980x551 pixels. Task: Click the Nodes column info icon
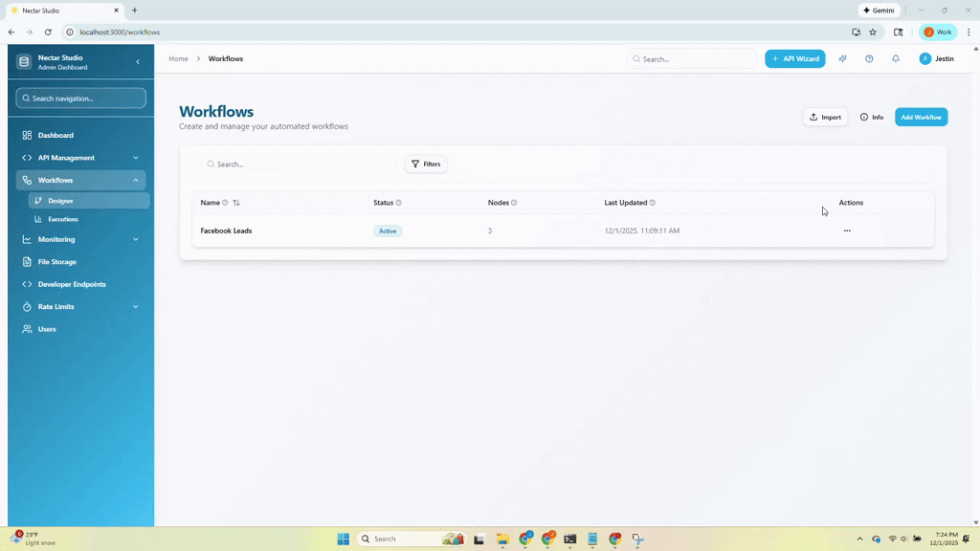514,203
